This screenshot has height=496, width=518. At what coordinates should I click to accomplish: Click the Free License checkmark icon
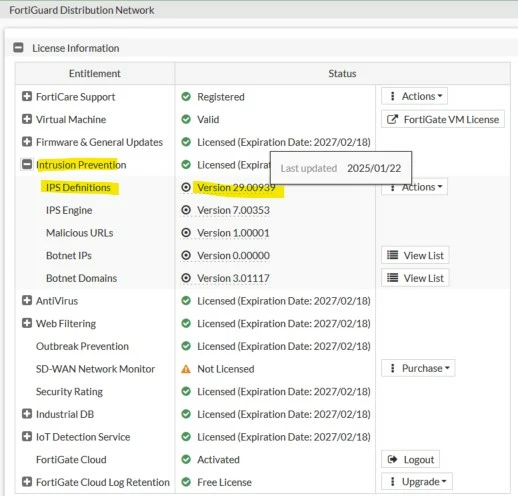(186, 482)
